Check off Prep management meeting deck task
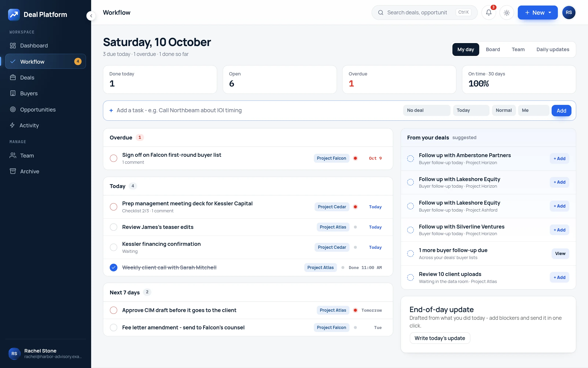This screenshot has height=368, width=588. [114, 207]
